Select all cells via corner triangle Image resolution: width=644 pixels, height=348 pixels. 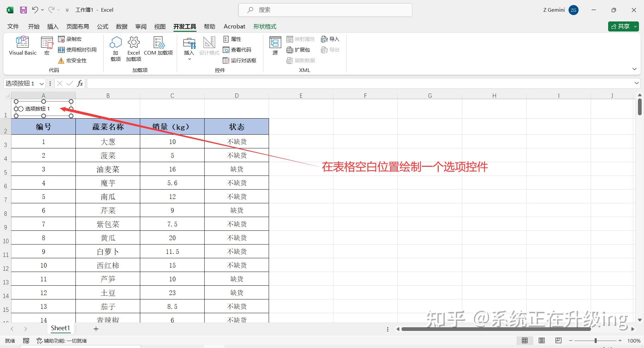pyautogui.click(x=7, y=95)
